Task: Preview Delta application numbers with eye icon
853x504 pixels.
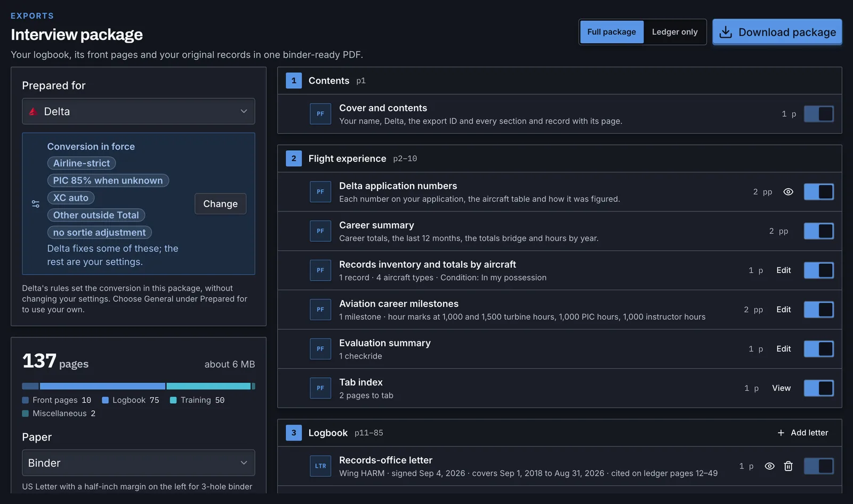Action: coord(788,192)
